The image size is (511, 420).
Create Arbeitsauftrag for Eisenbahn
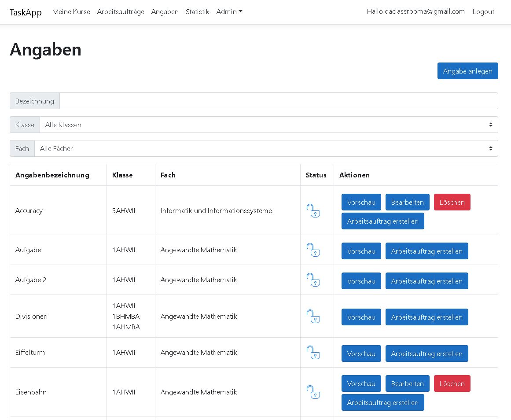click(x=382, y=402)
